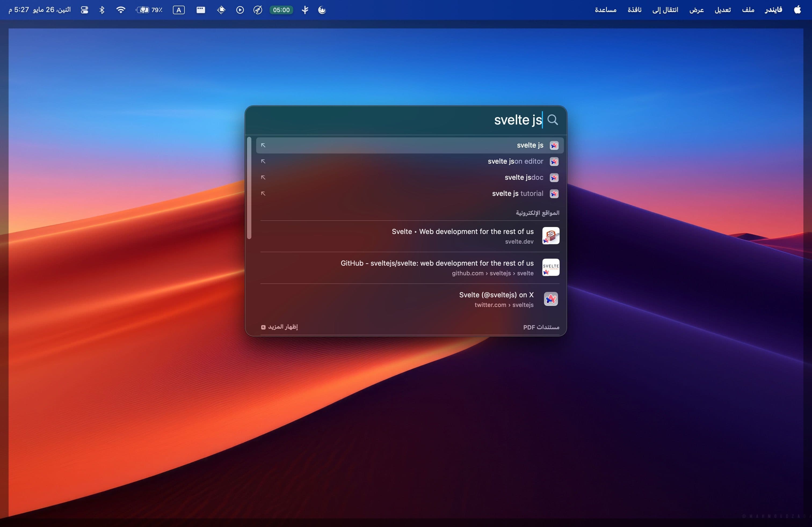Image resolution: width=812 pixels, height=527 pixels.
Task: Open the Wi-Fi status icon
Action: 121,10
